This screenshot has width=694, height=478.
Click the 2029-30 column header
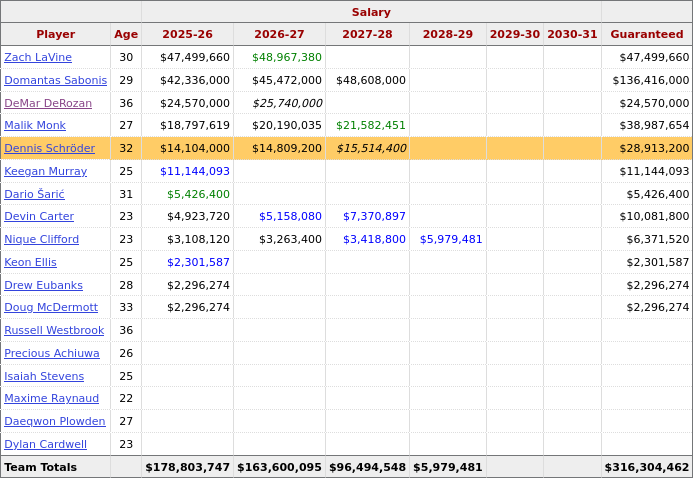point(515,34)
